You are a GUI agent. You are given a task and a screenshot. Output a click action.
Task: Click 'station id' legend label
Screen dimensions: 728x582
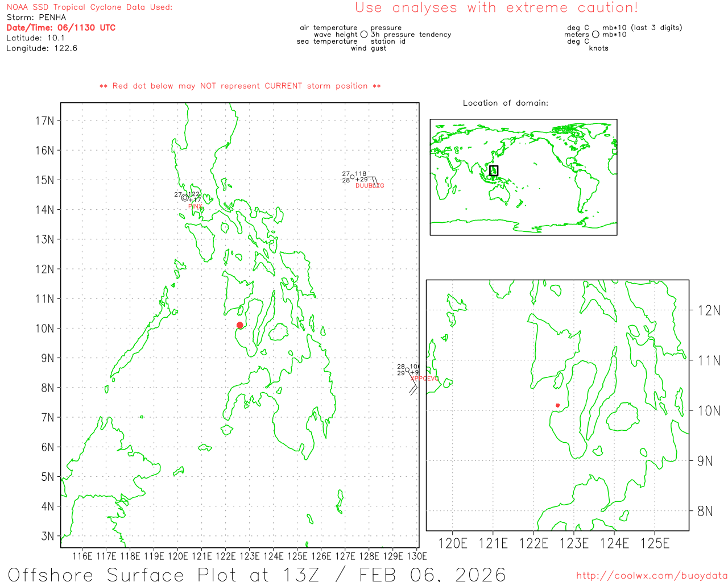point(388,41)
